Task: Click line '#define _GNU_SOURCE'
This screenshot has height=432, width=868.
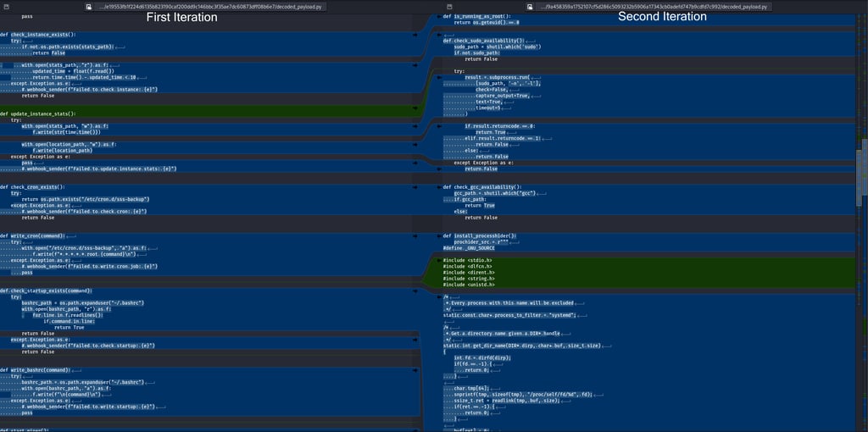Action: [468, 248]
